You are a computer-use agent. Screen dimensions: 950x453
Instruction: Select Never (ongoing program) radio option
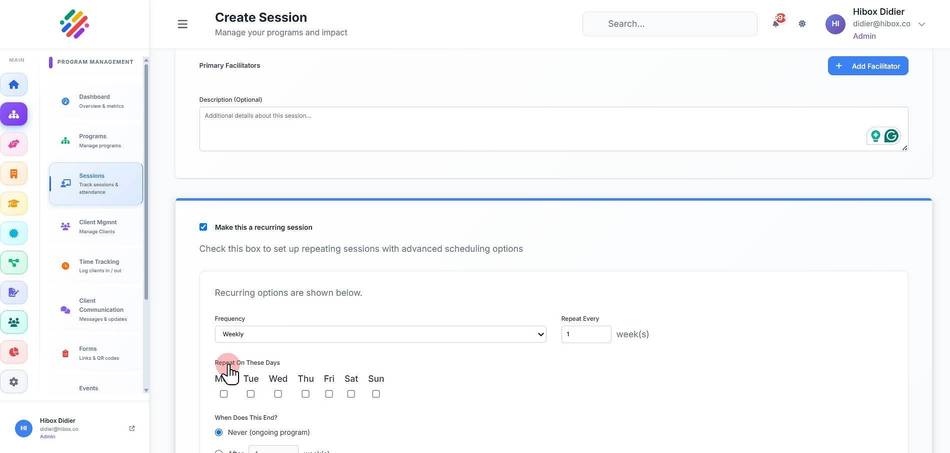(219, 432)
